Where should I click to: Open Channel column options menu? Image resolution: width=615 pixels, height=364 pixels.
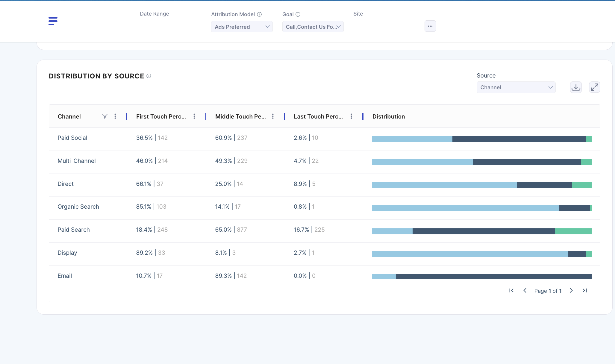click(x=115, y=116)
